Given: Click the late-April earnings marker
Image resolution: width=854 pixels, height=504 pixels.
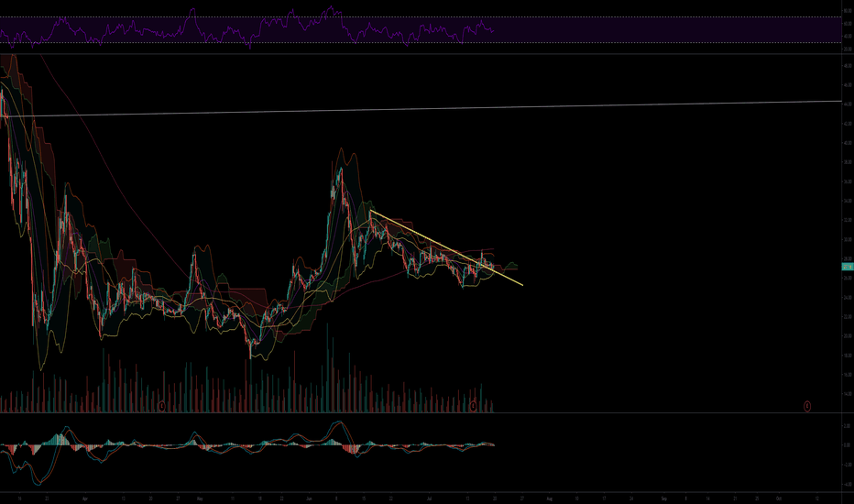Looking at the screenshot, I should (161, 406).
